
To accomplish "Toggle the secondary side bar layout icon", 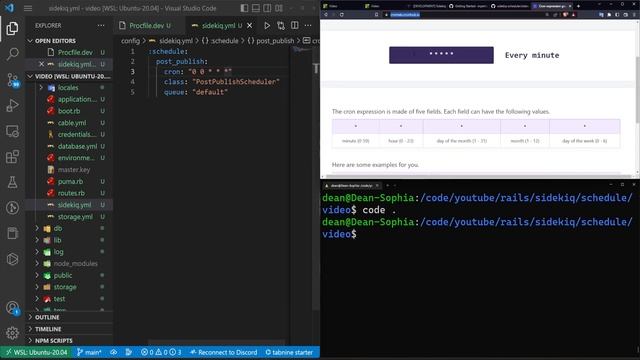I will [267, 8].
